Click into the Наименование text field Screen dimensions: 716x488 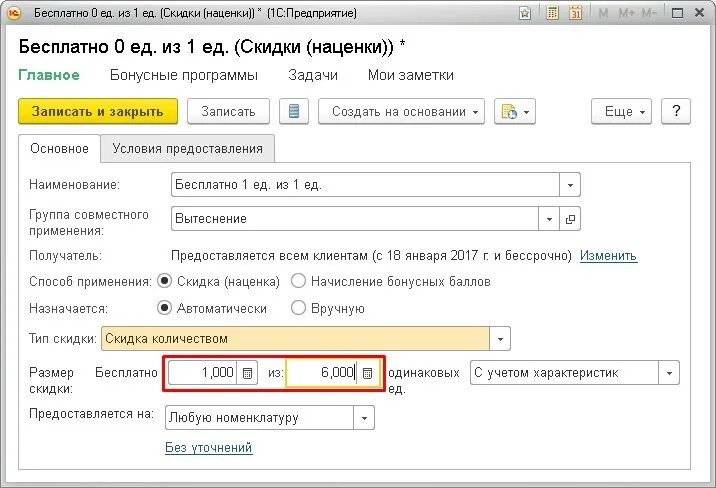[x=365, y=185]
